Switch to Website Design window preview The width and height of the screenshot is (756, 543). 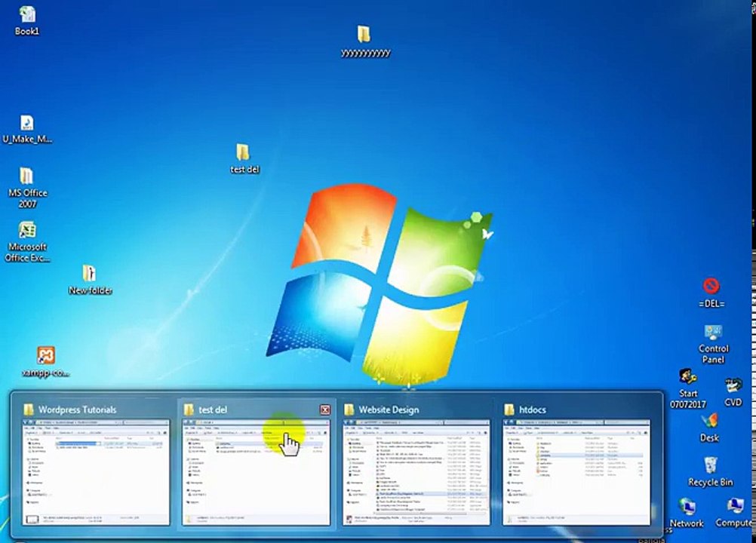416,472
